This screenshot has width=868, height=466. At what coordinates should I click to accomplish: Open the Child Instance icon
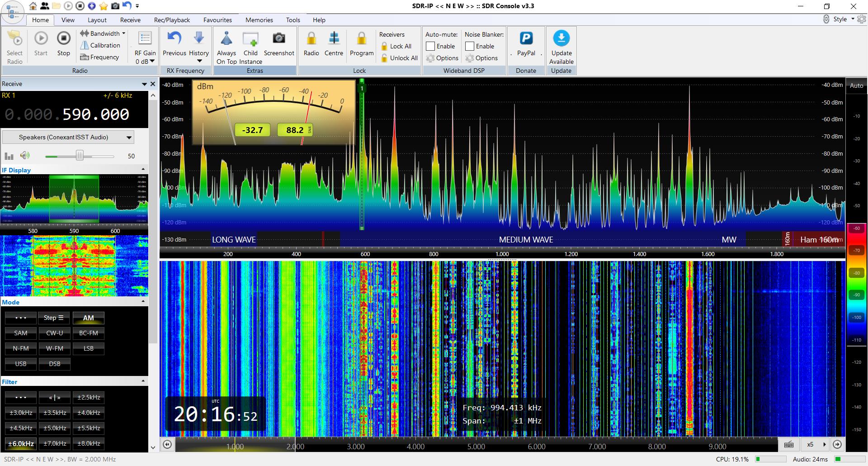tap(250, 39)
